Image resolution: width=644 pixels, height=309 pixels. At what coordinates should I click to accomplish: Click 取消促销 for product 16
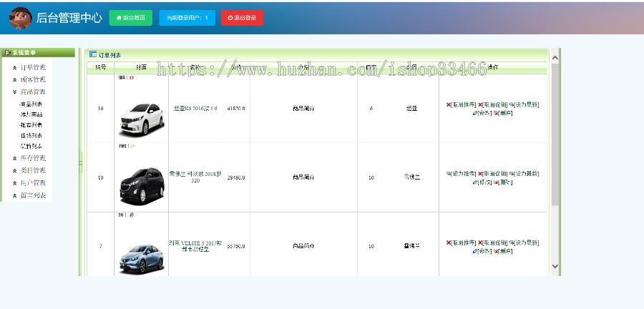coord(492,104)
